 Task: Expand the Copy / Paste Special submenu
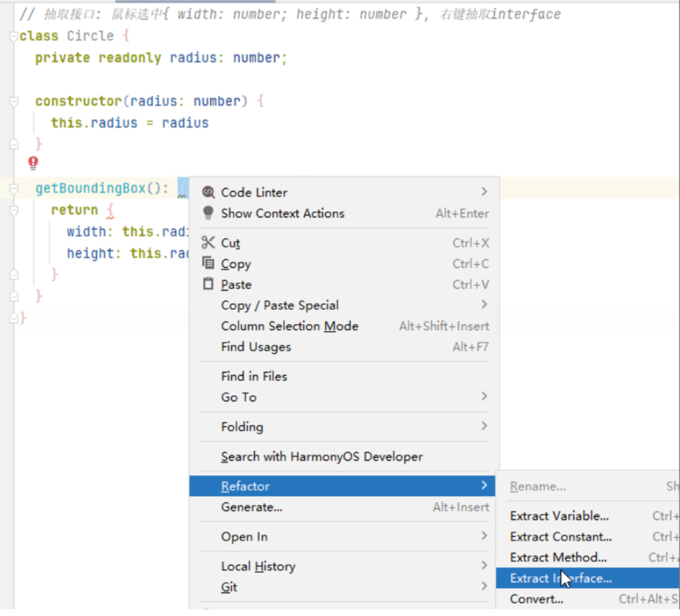tap(484, 304)
